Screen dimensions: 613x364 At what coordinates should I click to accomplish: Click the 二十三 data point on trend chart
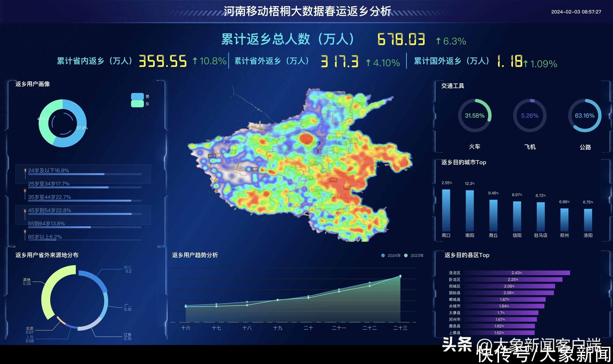(x=400, y=276)
